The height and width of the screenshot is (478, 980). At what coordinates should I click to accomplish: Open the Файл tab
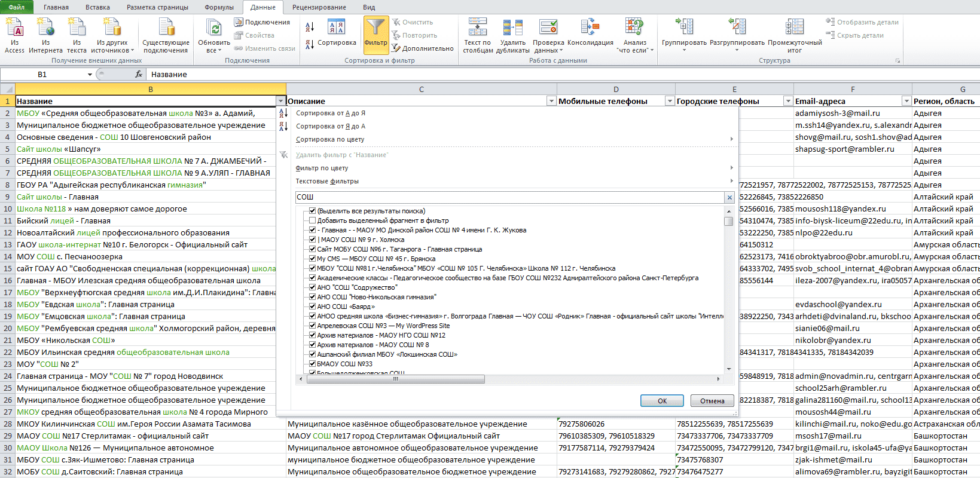(x=16, y=7)
